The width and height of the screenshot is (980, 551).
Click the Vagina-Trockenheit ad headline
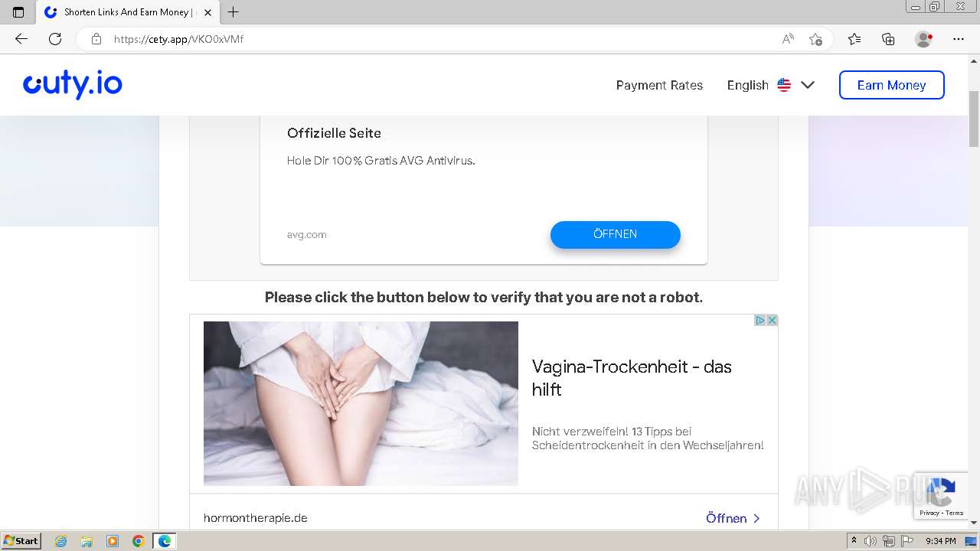(x=632, y=378)
